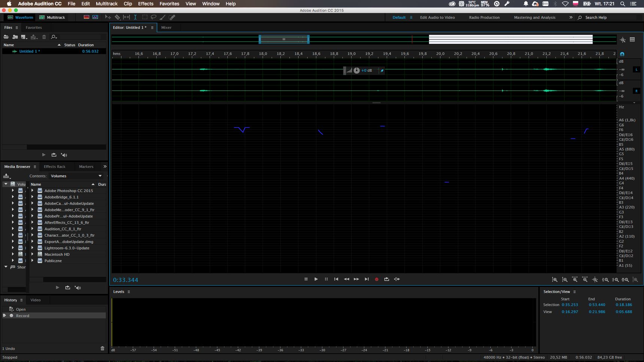Image resolution: width=644 pixels, height=362 pixels.
Task: Select the Lasso Selection tool
Action: [154, 17]
